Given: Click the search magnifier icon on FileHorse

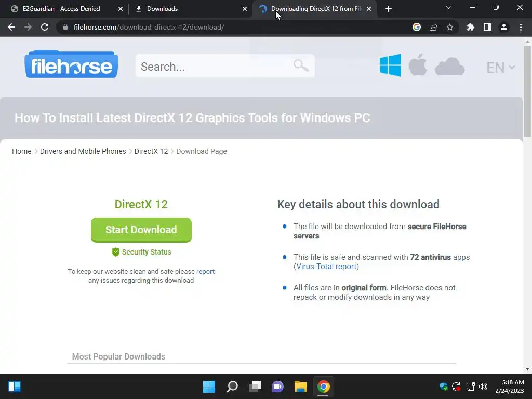Looking at the screenshot, I should point(301,65).
